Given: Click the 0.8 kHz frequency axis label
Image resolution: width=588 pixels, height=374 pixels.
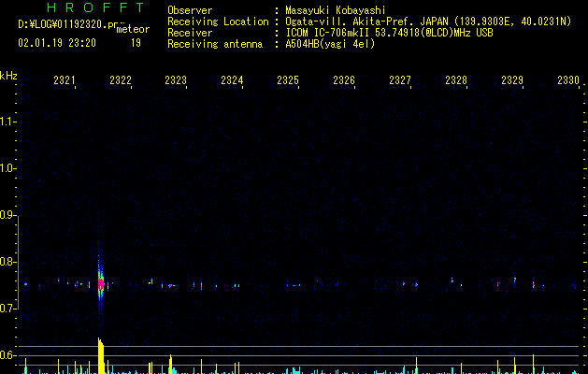Looking at the screenshot, I should point(8,262).
